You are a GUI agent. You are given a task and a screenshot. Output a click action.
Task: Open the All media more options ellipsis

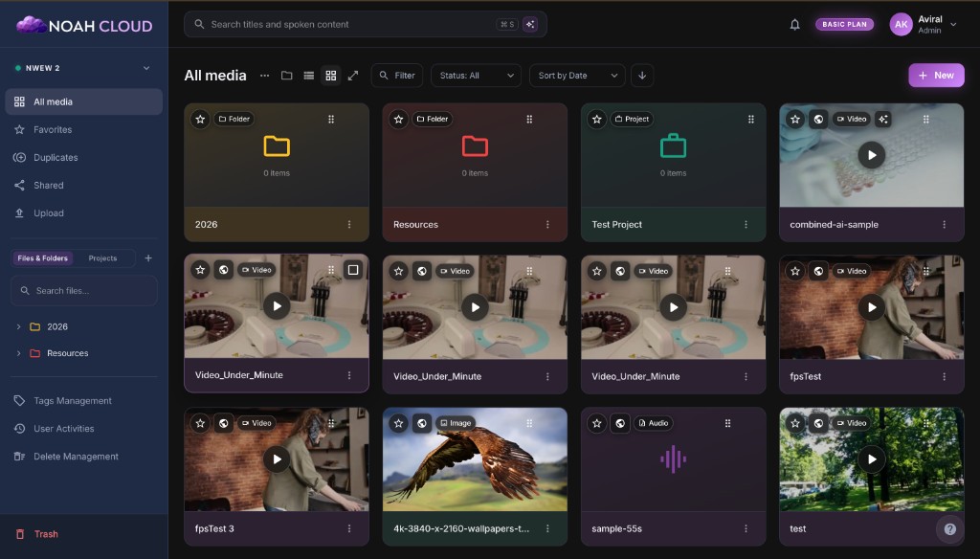[264, 76]
